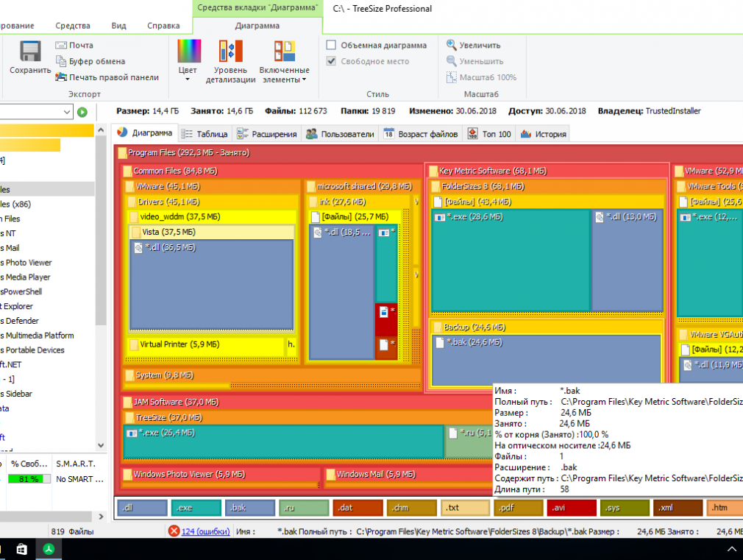Click the .xml legend color swatch
The width and height of the screenshot is (743, 560).
coord(678,508)
